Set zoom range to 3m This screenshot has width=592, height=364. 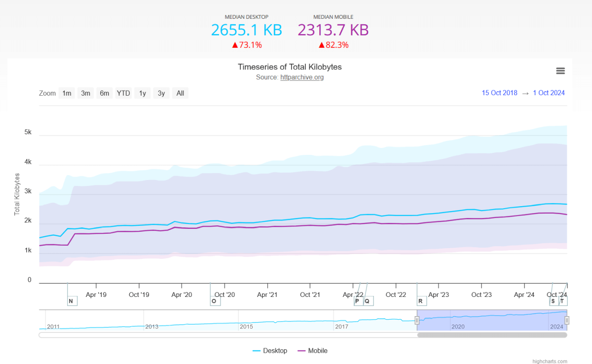point(86,93)
